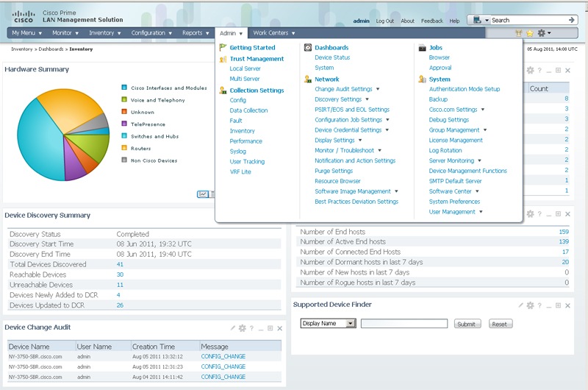Open Supported Device Finder help question mark
The width and height of the screenshot is (588, 390).
click(x=539, y=305)
